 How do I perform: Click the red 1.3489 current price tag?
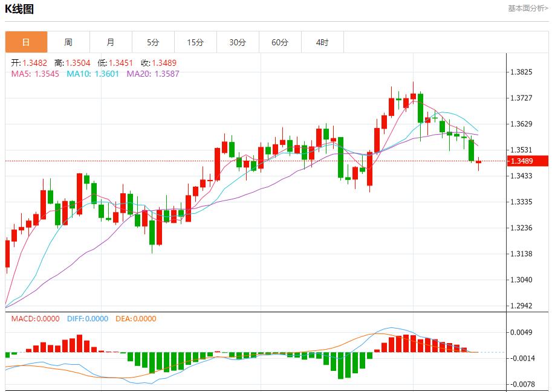click(527, 161)
